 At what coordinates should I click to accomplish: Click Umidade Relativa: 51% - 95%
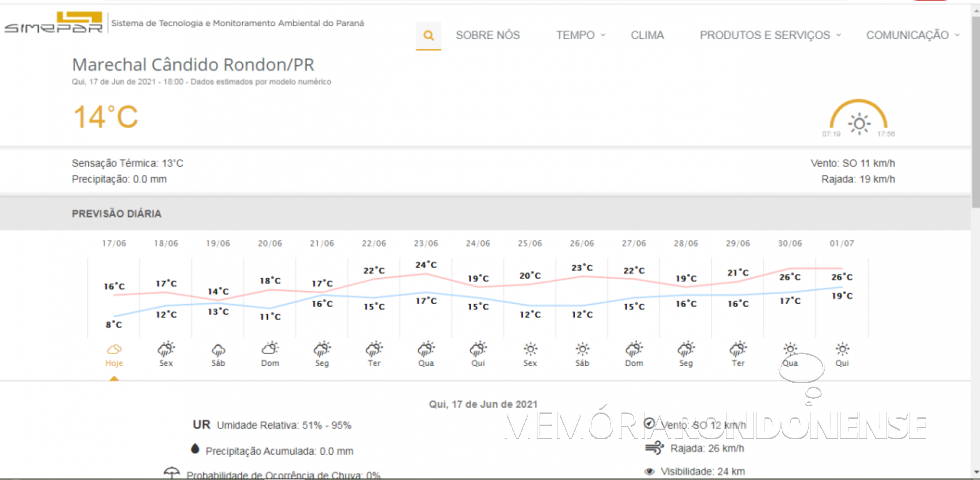coord(284,426)
